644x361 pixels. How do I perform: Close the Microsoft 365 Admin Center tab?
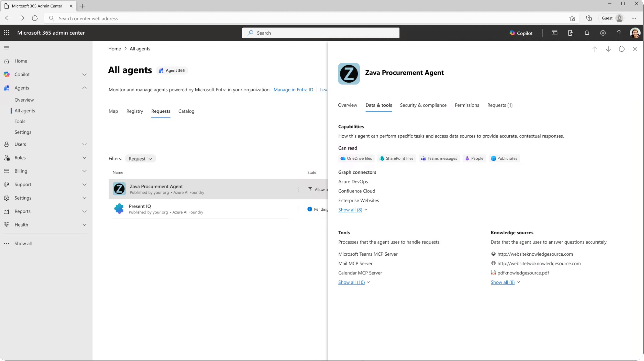(x=71, y=6)
